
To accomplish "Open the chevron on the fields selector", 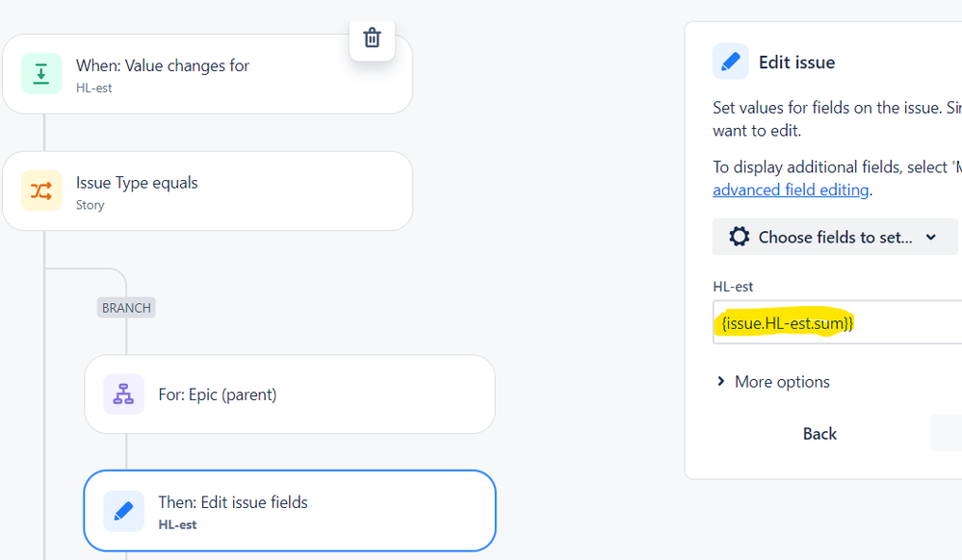I will [930, 236].
